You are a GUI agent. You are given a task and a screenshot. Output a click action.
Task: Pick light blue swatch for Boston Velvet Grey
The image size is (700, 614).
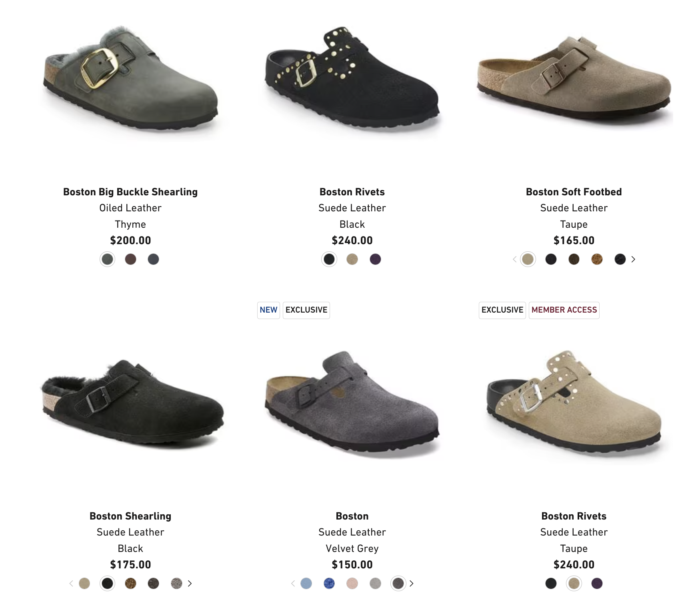(306, 584)
